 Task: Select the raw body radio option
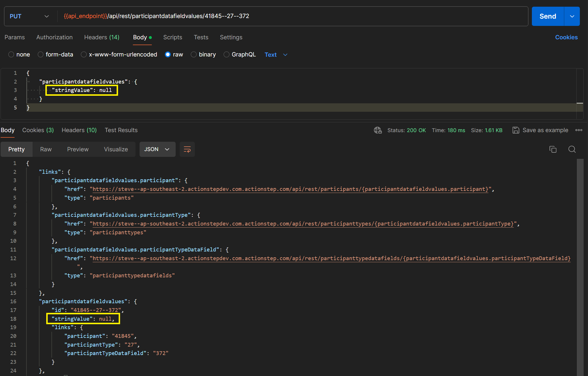(168, 54)
